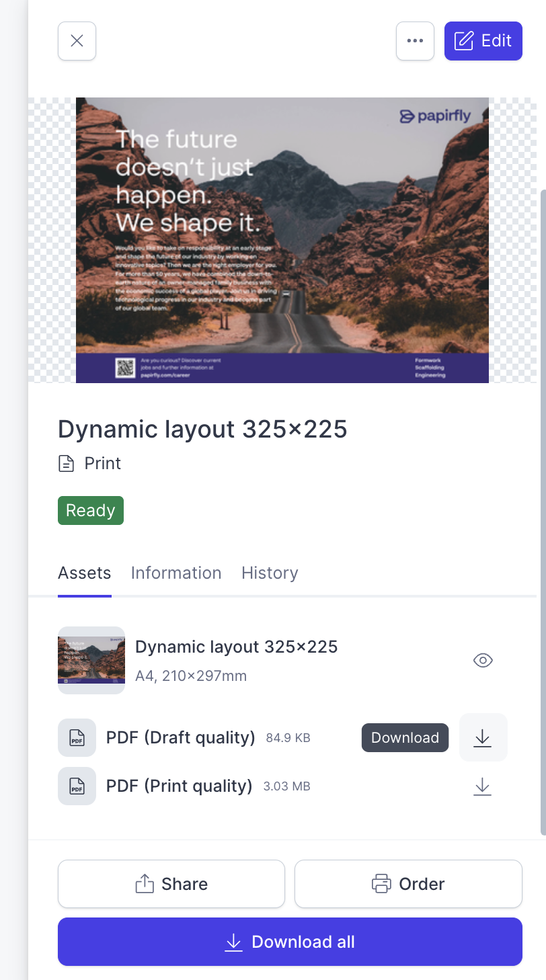Switch to the Assets tab

click(85, 573)
